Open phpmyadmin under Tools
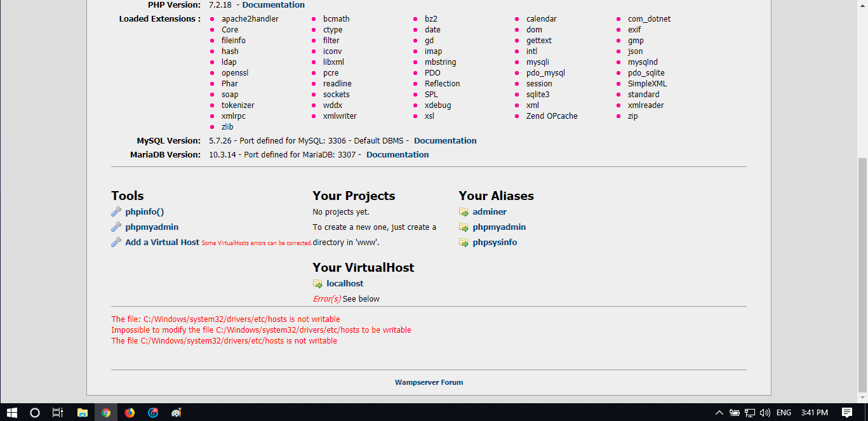This screenshot has height=421, width=868. [152, 227]
